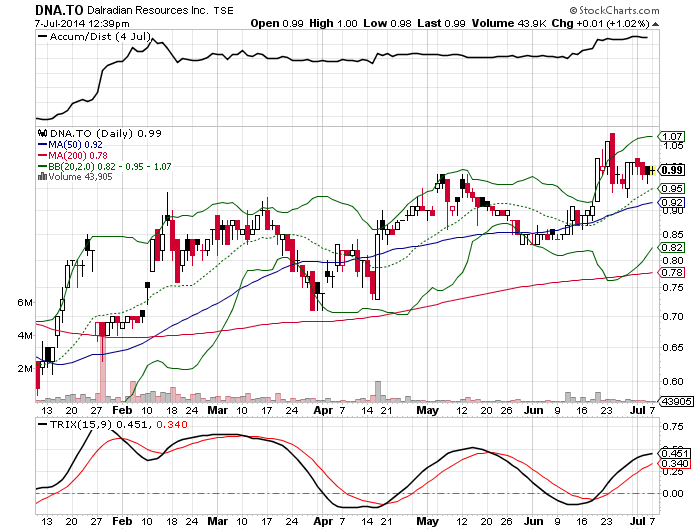This screenshot has height=530, width=700.
Task: Click the 43905 volume value tag
Action: click(x=675, y=401)
